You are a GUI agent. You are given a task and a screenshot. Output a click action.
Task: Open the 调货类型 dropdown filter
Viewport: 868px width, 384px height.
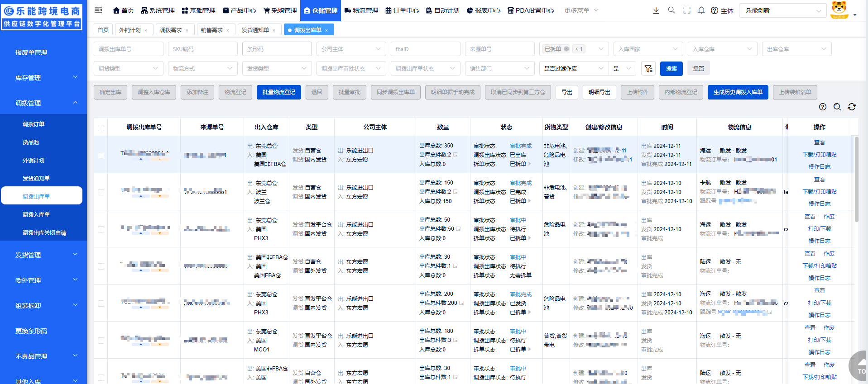click(128, 68)
